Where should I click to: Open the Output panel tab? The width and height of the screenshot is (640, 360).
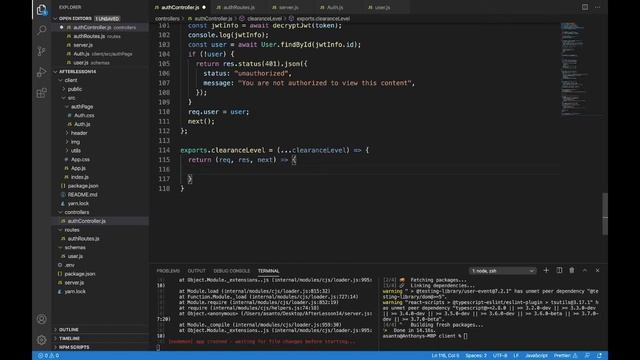click(x=197, y=271)
